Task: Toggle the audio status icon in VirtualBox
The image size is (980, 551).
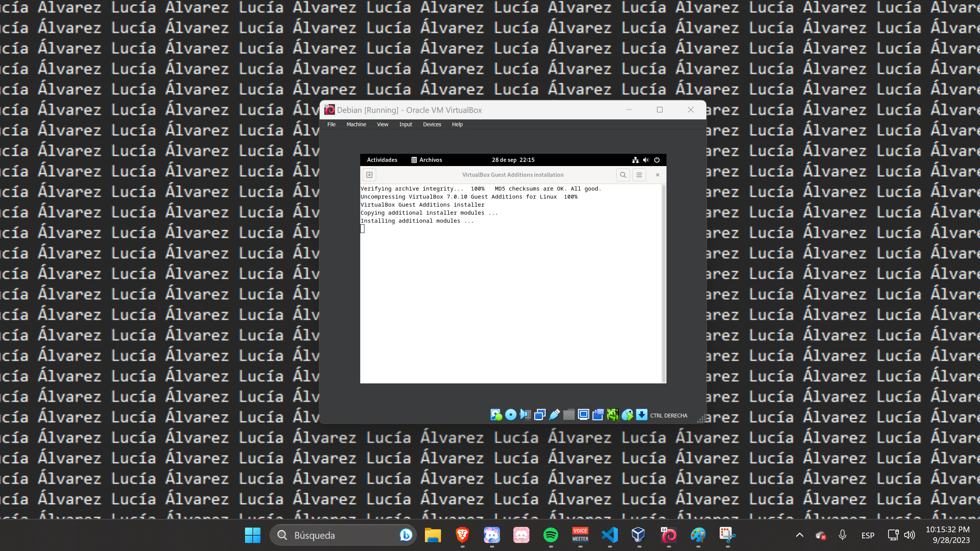Action: 525,415
